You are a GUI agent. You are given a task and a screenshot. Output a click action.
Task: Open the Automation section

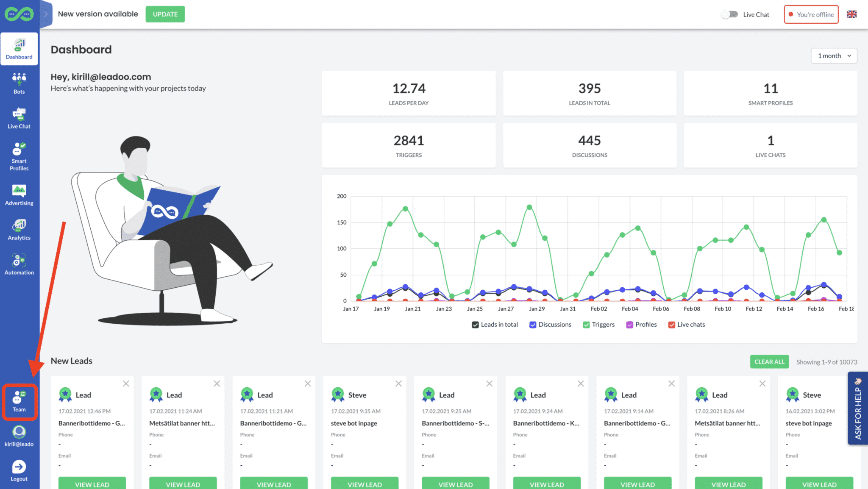pyautogui.click(x=19, y=264)
